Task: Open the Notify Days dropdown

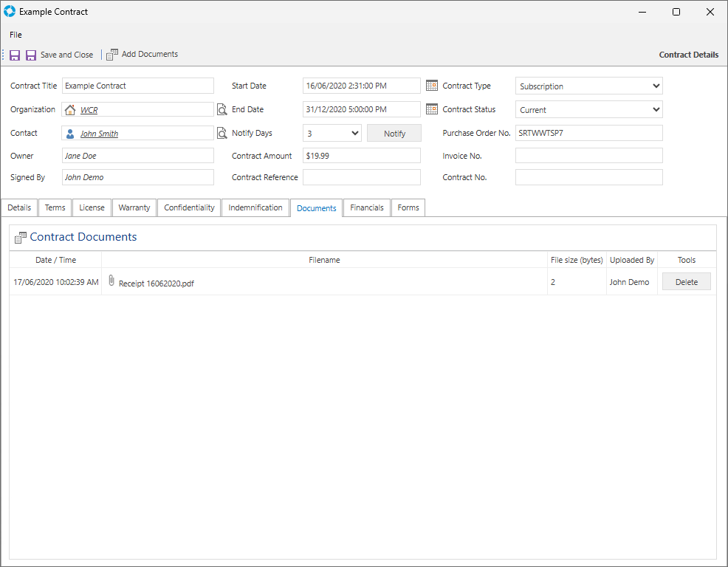Action: (354, 134)
